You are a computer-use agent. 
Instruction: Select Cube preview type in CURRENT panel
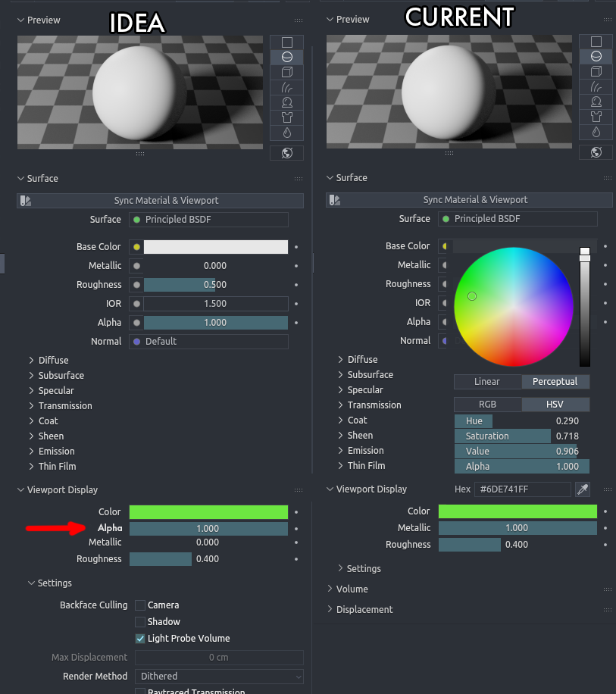click(x=596, y=71)
